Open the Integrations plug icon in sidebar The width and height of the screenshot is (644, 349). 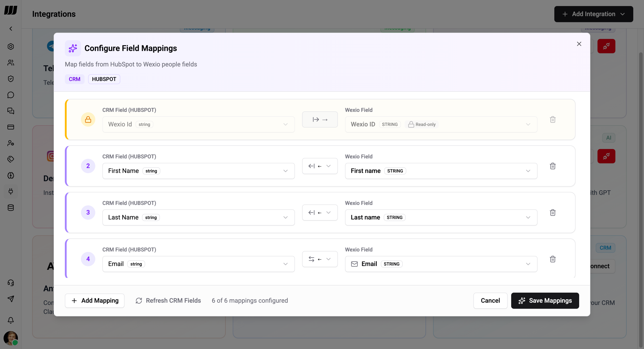(11, 191)
